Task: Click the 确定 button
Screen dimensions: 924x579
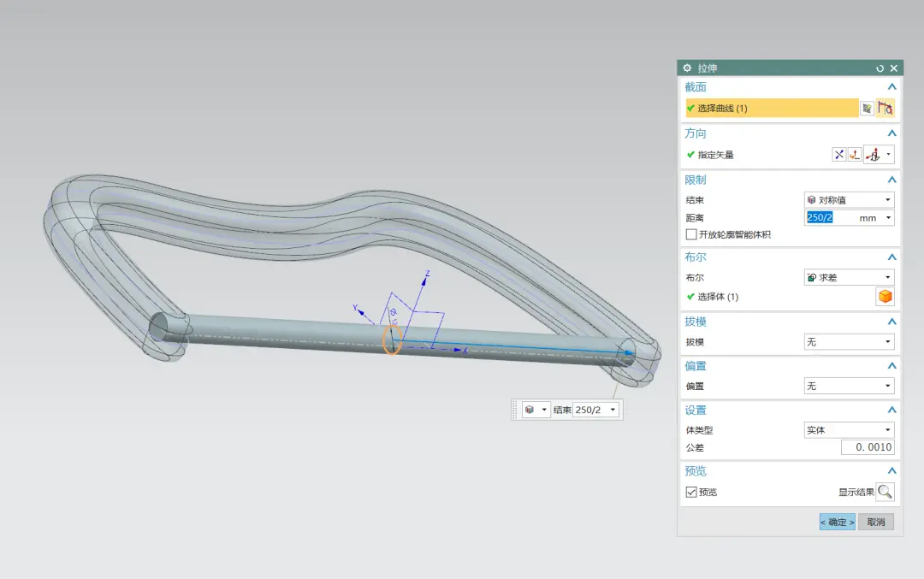Action: coord(838,522)
